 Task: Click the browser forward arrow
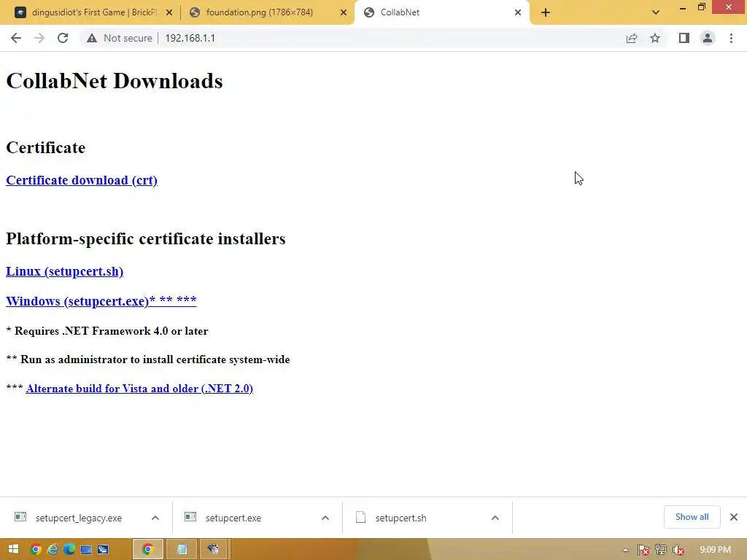click(39, 38)
